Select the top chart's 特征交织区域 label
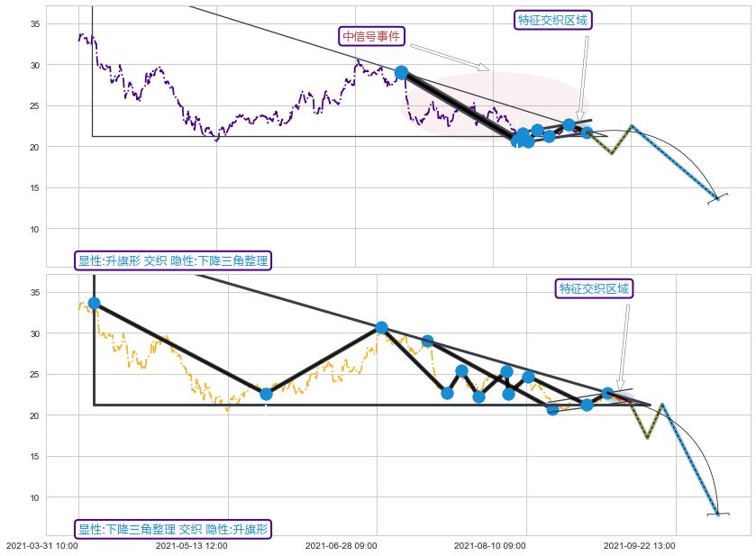The width and height of the screenshot is (756, 556). [554, 20]
